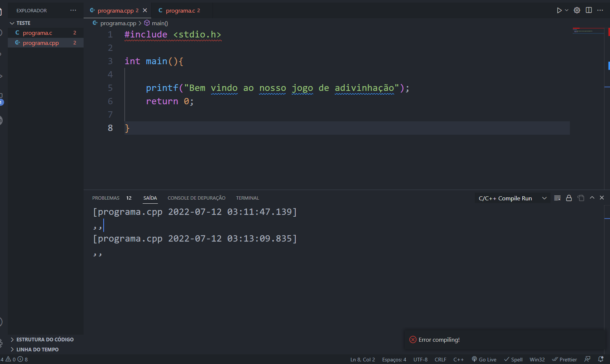Open programa.c in the explorer
Viewport: 610px width, 364px height.
pyautogui.click(x=45, y=33)
